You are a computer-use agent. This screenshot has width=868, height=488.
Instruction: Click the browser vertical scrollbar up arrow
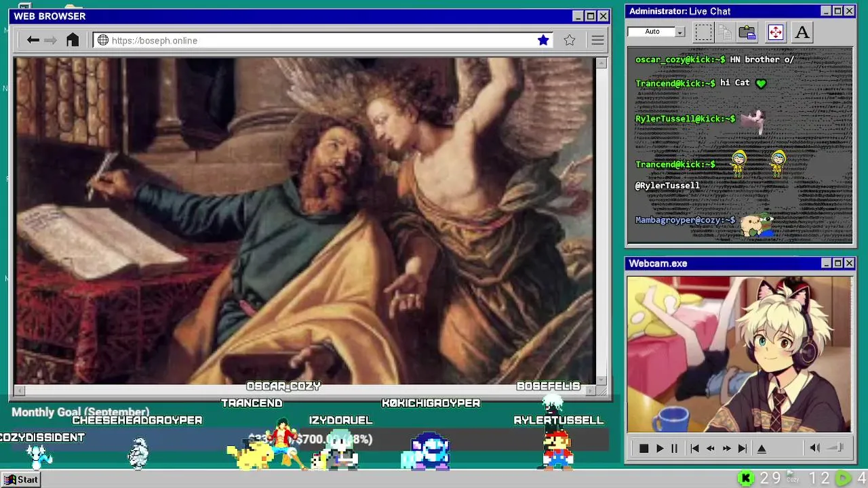(601, 63)
